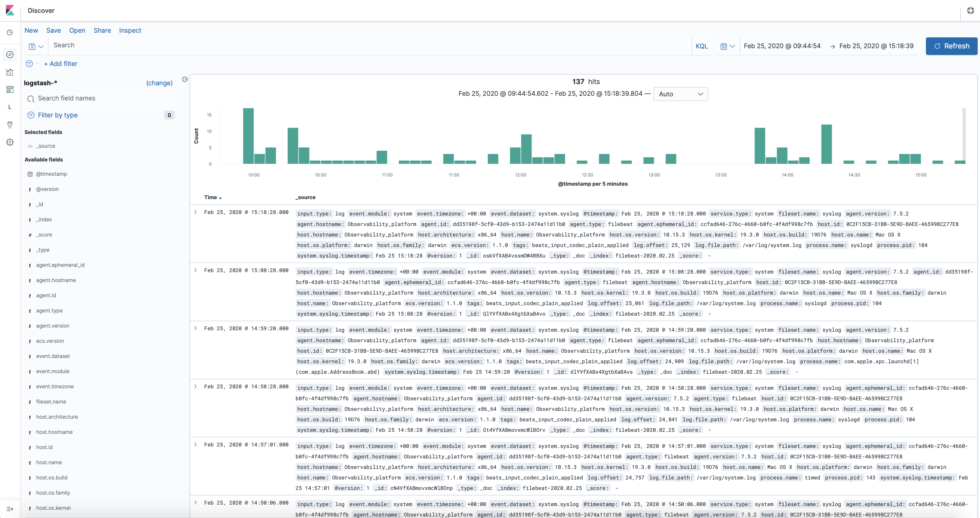The width and height of the screenshot is (980, 518).
Task: Click the Search field names input
Action: [x=103, y=98]
